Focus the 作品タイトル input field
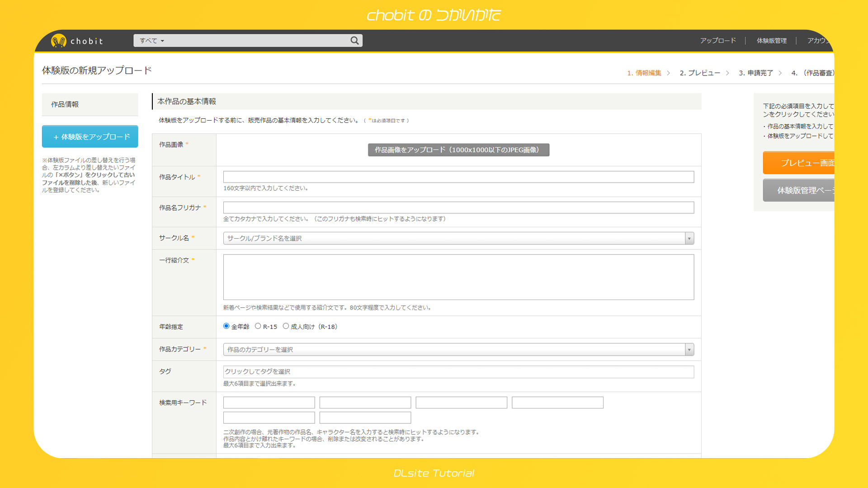This screenshot has width=868, height=488. (x=458, y=177)
